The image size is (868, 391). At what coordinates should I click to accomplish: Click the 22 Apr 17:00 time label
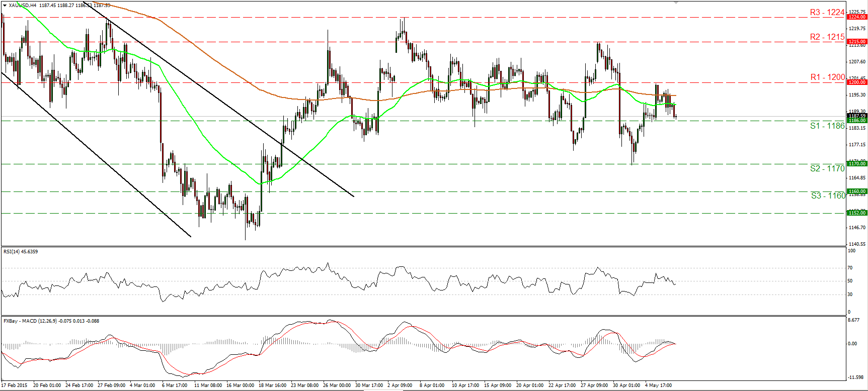point(562,386)
